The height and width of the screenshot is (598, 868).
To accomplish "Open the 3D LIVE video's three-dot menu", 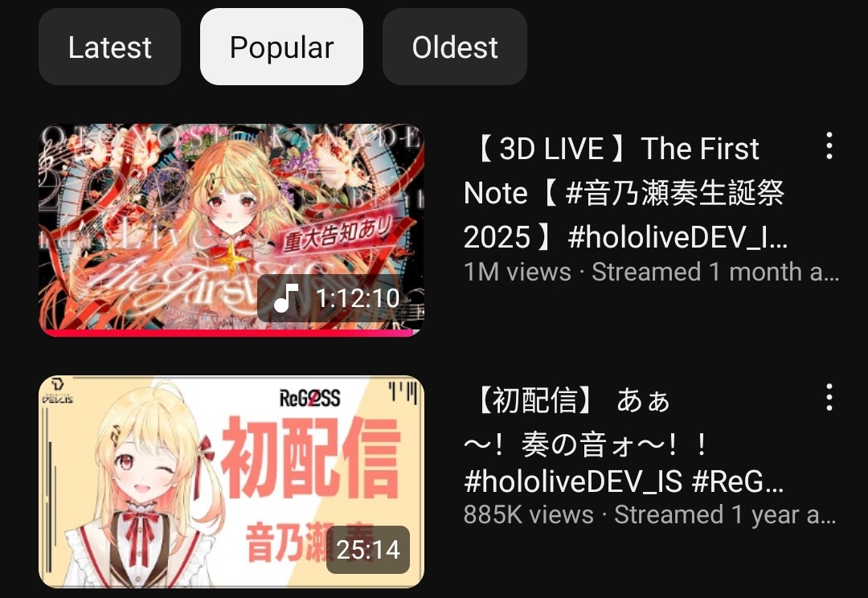I will (x=829, y=146).
